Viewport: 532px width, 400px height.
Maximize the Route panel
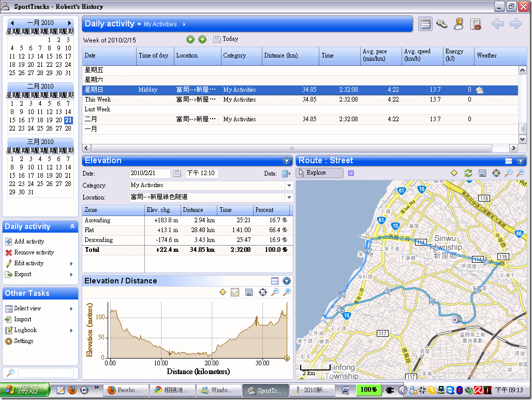click(x=509, y=161)
